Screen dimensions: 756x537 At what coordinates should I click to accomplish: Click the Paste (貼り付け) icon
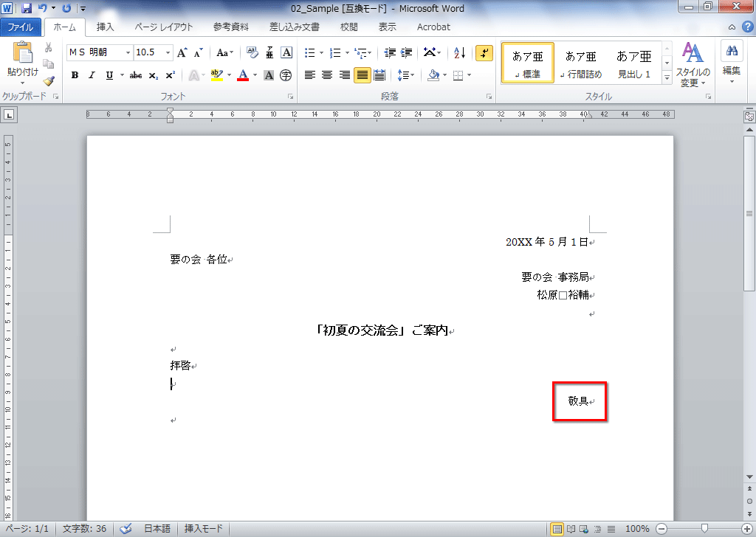[23, 53]
